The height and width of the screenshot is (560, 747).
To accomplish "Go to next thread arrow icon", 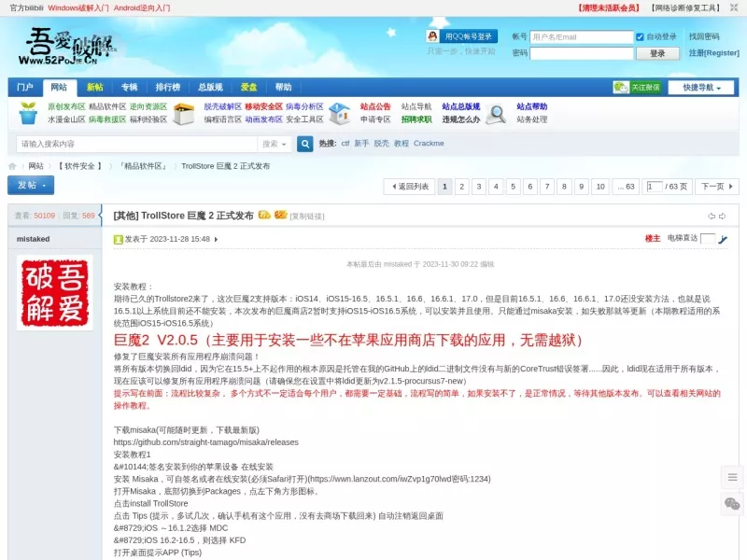I will pos(722,217).
